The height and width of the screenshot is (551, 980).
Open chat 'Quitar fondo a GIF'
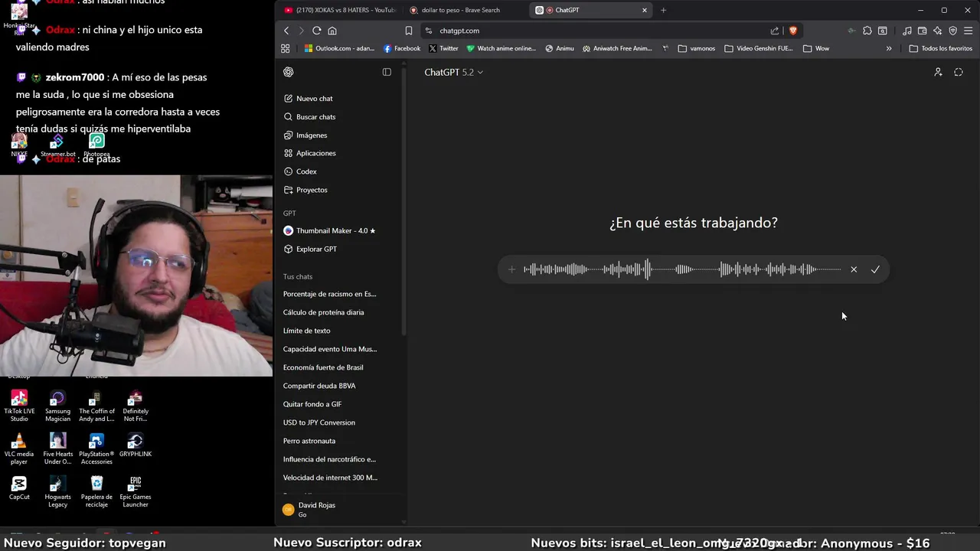click(312, 404)
